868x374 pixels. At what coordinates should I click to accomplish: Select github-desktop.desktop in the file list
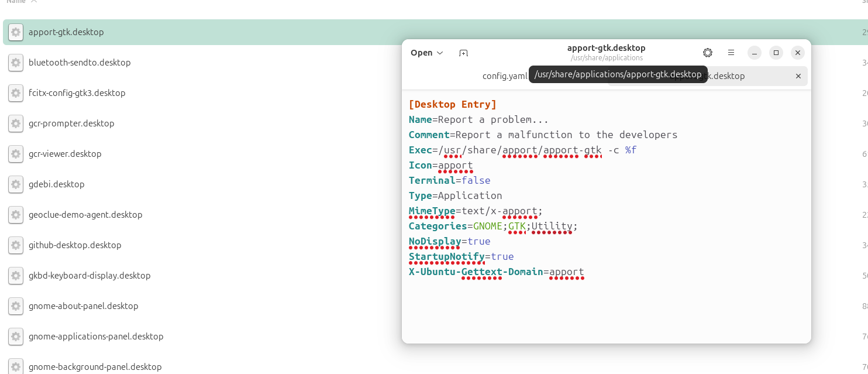[75, 245]
